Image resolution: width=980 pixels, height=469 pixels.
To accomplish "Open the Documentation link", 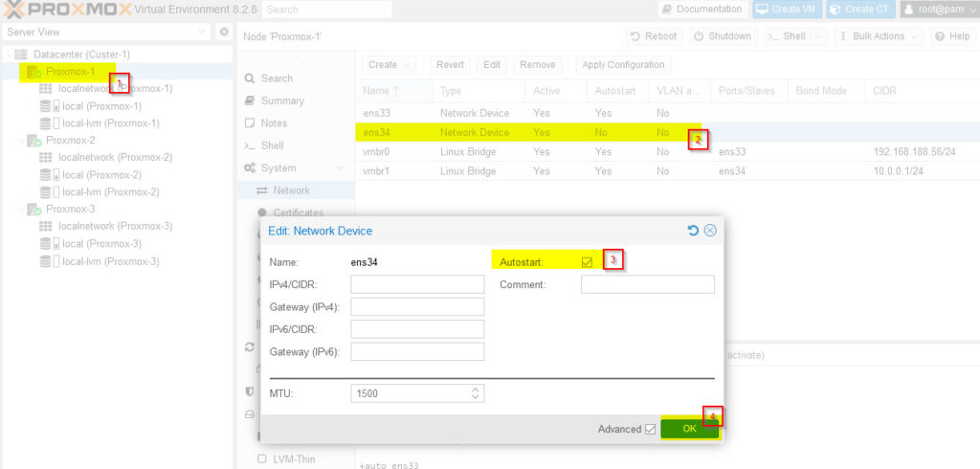I will (702, 10).
